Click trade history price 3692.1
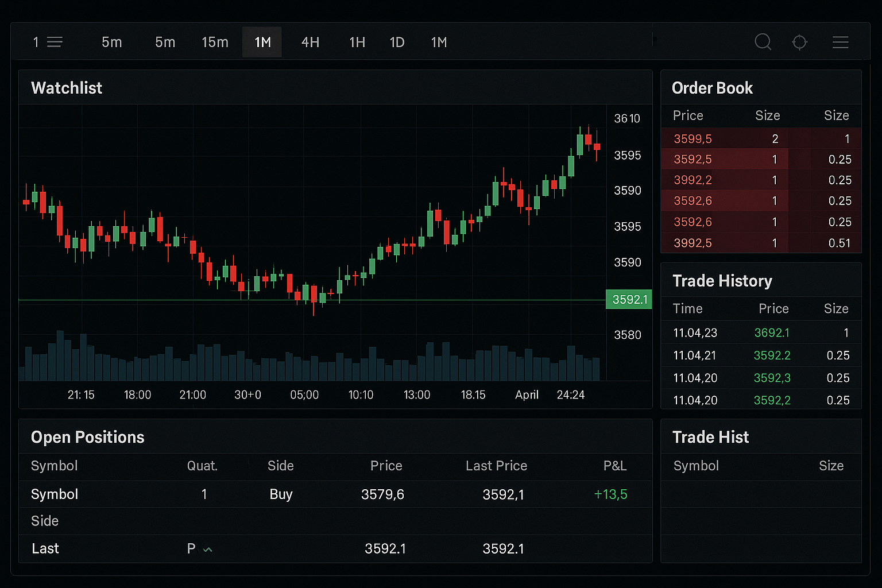 (772, 332)
